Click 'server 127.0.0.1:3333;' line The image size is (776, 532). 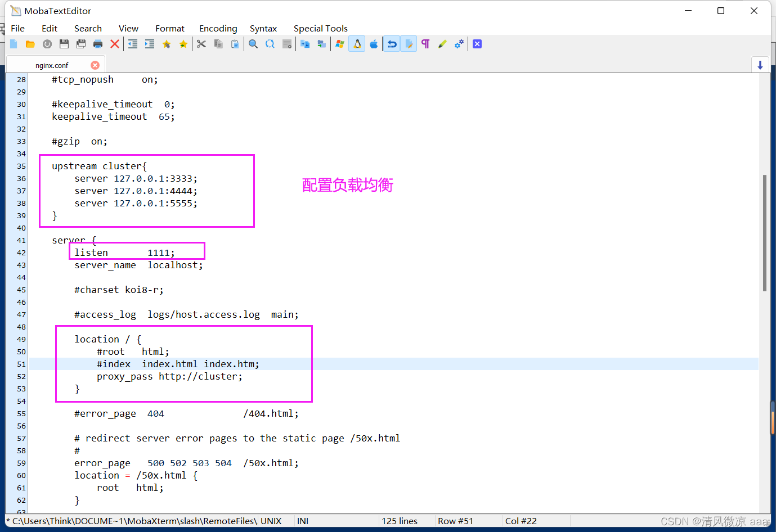(136, 178)
